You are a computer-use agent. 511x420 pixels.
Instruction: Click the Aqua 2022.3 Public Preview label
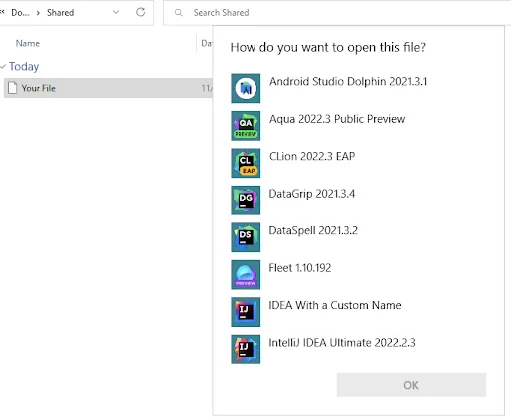(x=337, y=119)
